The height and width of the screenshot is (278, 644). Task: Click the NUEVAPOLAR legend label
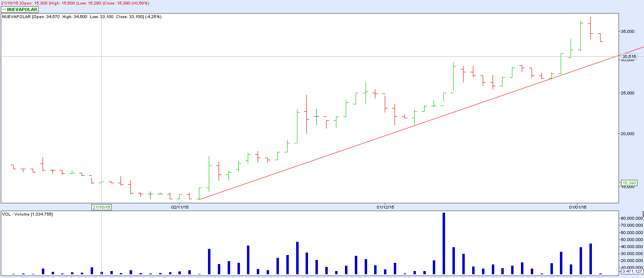(20, 9)
